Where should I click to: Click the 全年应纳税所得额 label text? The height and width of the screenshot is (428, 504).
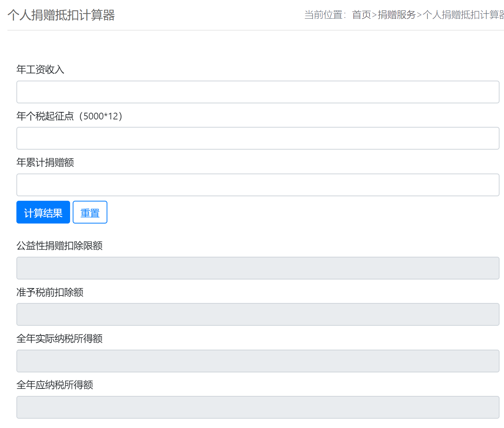pyautogui.click(x=55, y=385)
